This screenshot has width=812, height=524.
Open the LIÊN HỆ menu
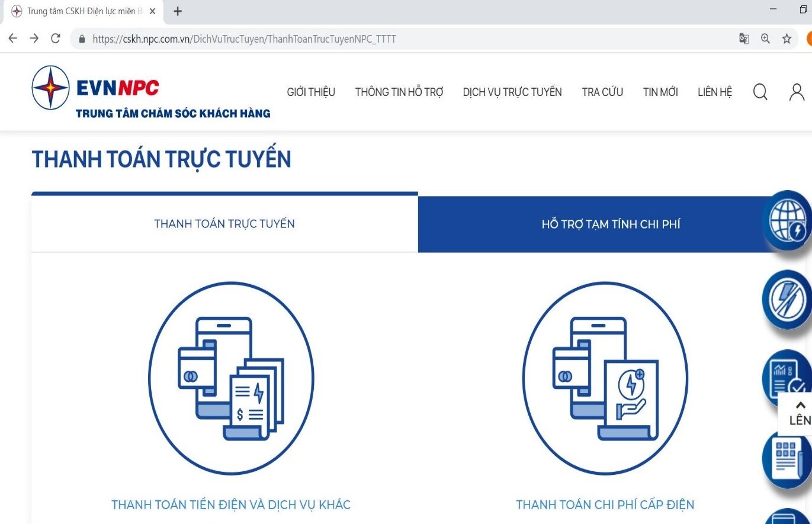coord(715,92)
